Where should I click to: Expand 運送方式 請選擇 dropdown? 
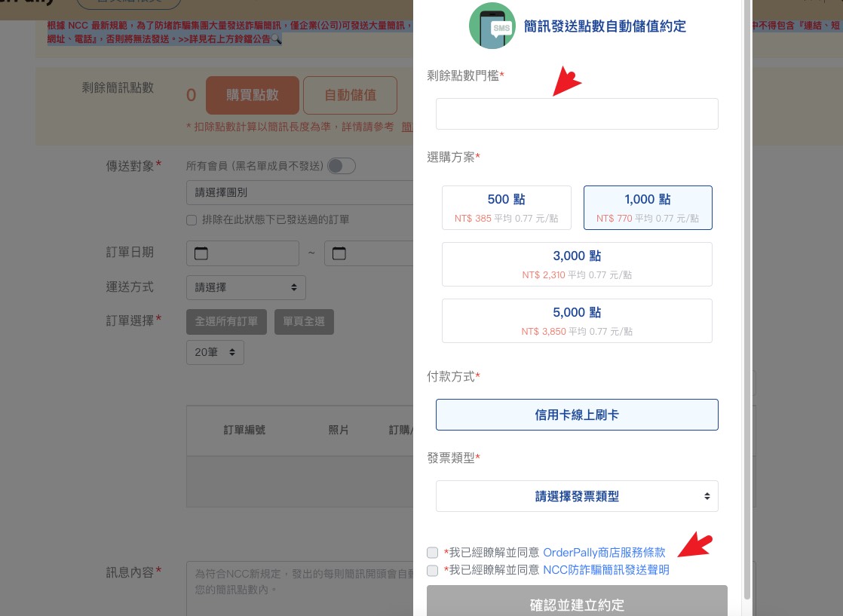(x=247, y=287)
